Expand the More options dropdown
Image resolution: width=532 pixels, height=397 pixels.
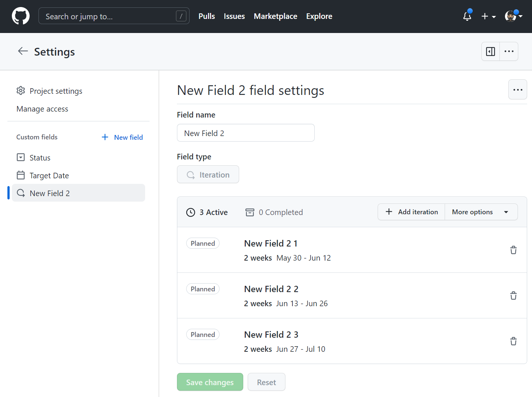pos(481,212)
